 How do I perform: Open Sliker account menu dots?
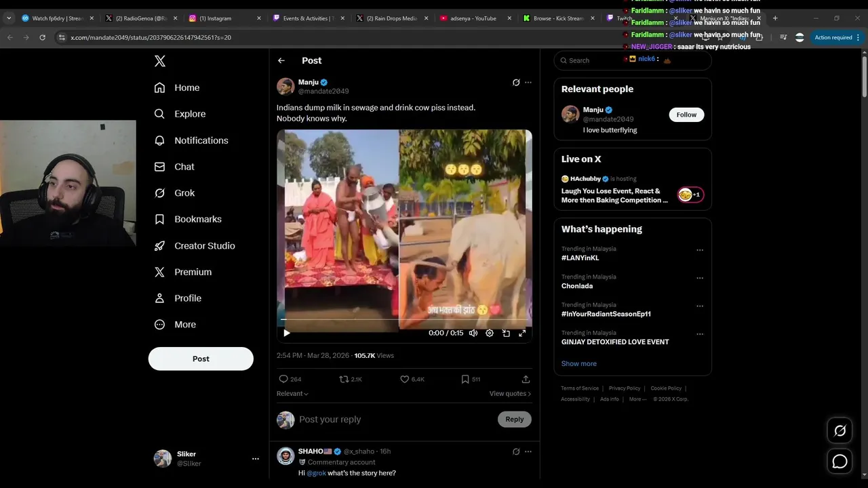(256, 459)
